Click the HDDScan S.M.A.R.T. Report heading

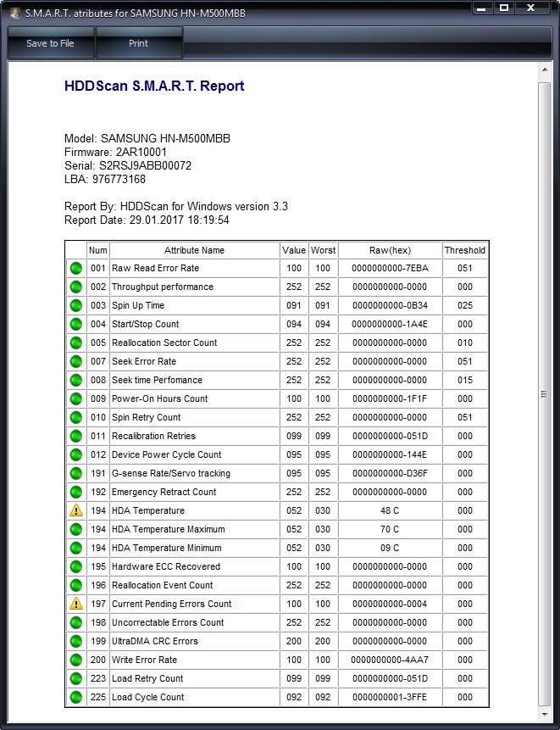154,86
